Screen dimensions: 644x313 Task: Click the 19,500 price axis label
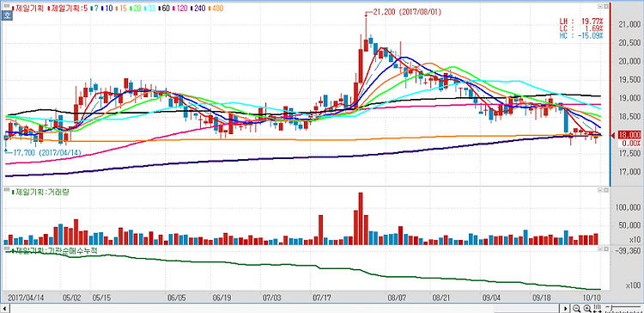[x=629, y=80]
